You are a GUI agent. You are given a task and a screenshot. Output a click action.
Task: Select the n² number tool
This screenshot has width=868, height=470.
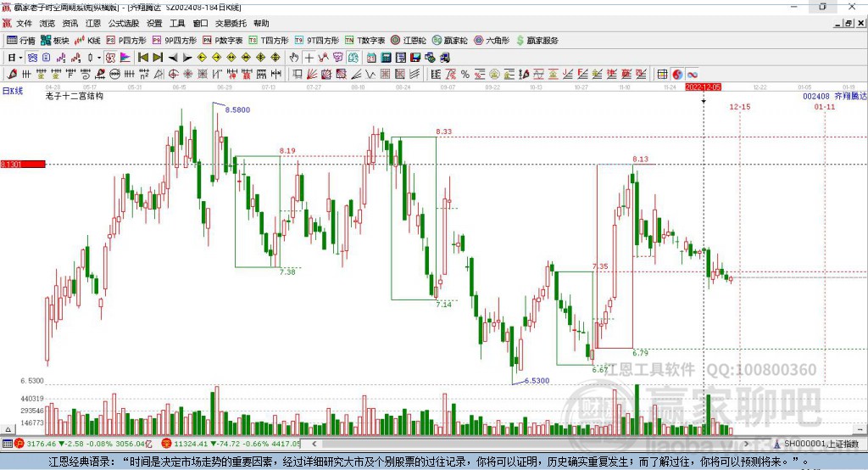tap(144, 75)
